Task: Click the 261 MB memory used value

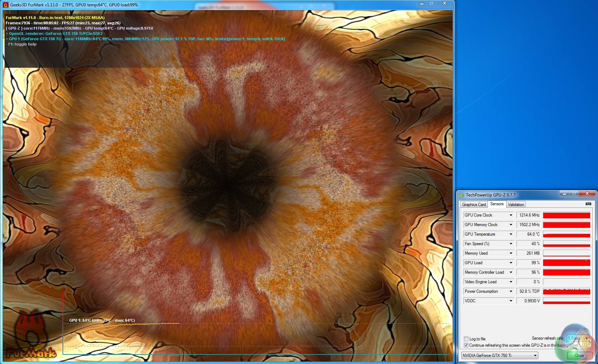Action: pos(528,253)
